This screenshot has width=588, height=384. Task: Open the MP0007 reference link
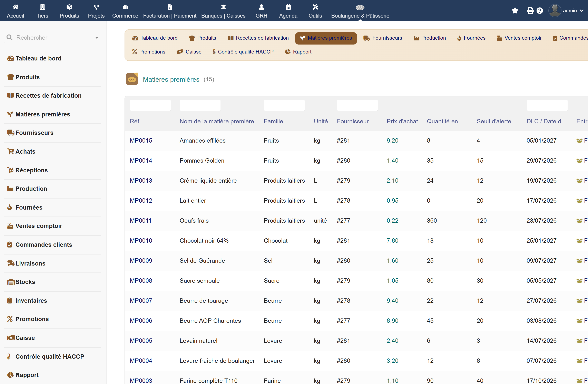[141, 301]
